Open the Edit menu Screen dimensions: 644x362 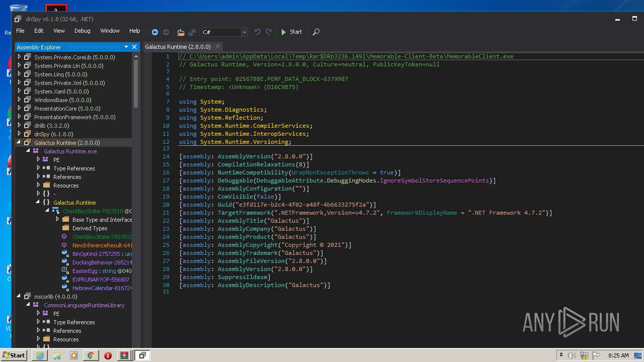(x=39, y=31)
